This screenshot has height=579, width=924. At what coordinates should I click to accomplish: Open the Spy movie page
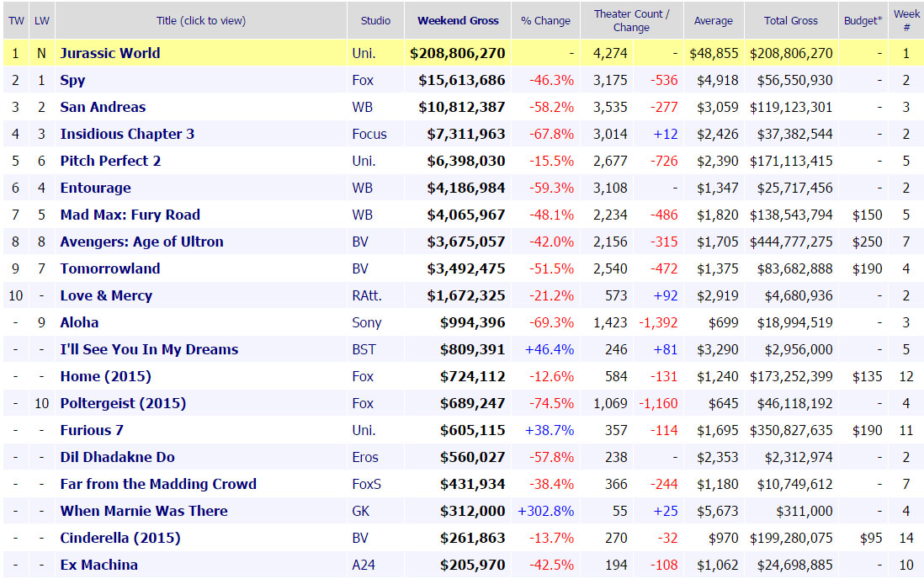tap(72, 80)
